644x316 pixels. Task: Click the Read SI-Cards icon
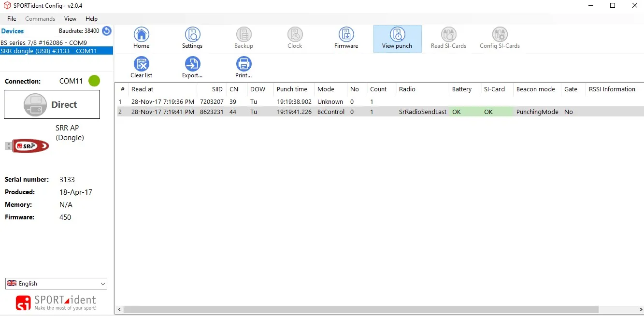tap(448, 38)
